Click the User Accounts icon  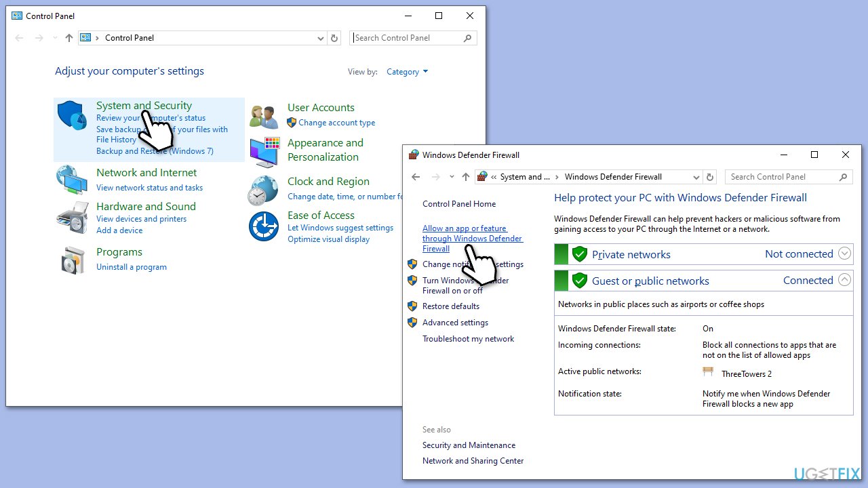pos(264,116)
